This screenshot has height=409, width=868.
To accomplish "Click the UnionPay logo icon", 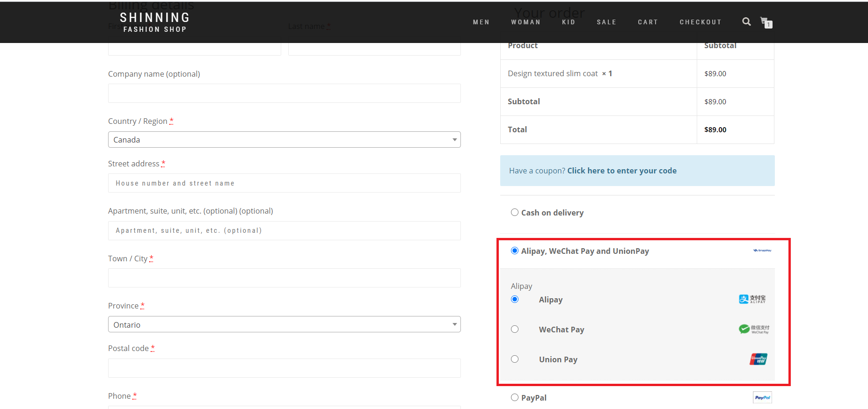I will point(759,359).
